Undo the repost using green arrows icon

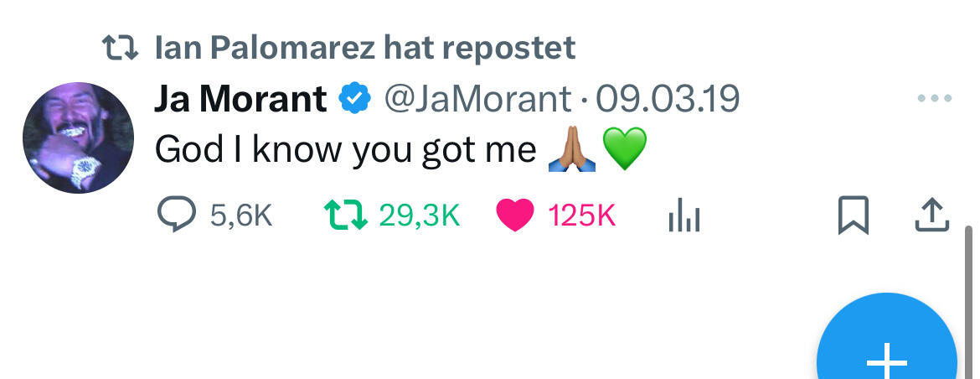345,215
